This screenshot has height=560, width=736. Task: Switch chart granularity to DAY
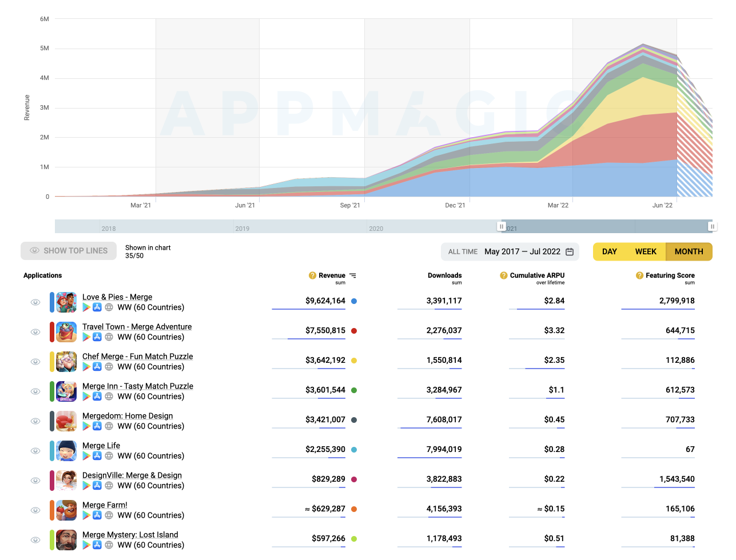(x=610, y=251)
